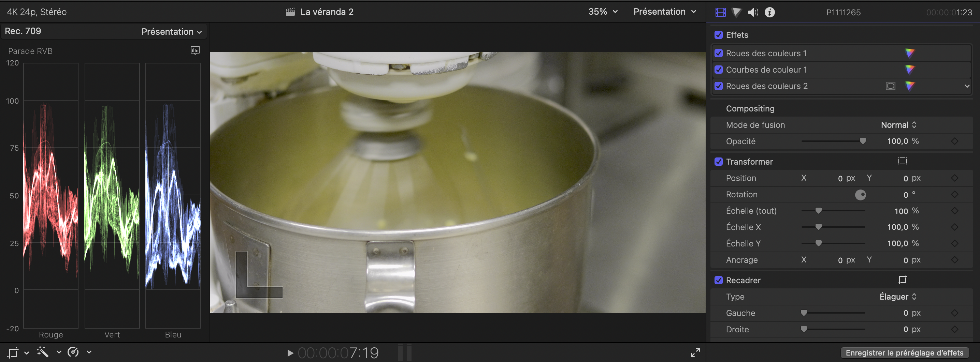
Task: Activate the Transformer on-screen controls icon
Action: tap(903, 161)
